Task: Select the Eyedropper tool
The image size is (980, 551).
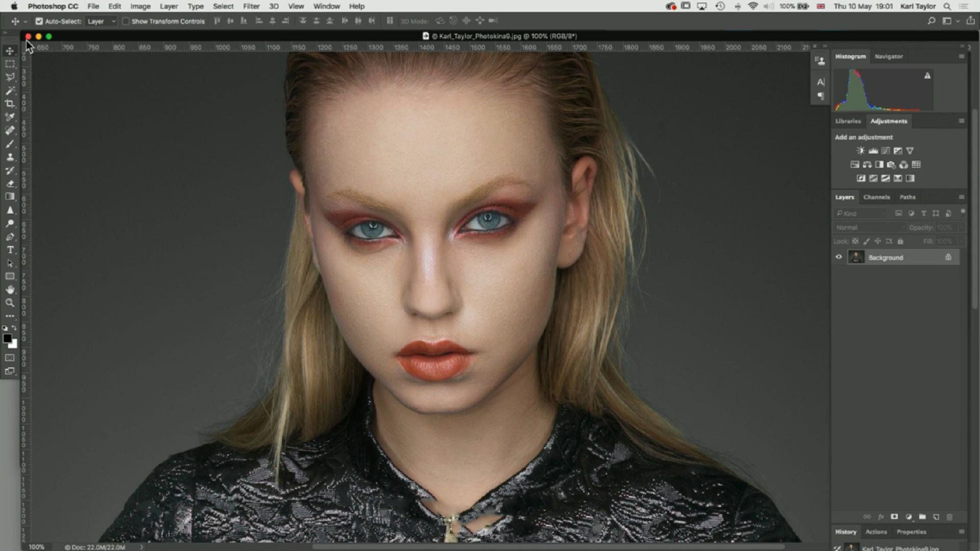Action: coord(10,117)
